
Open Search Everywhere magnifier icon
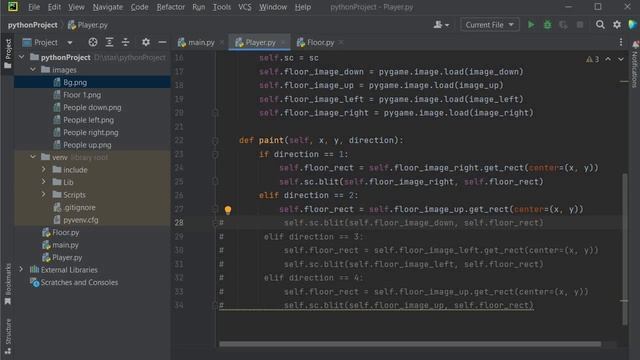(x=600, y=25)
